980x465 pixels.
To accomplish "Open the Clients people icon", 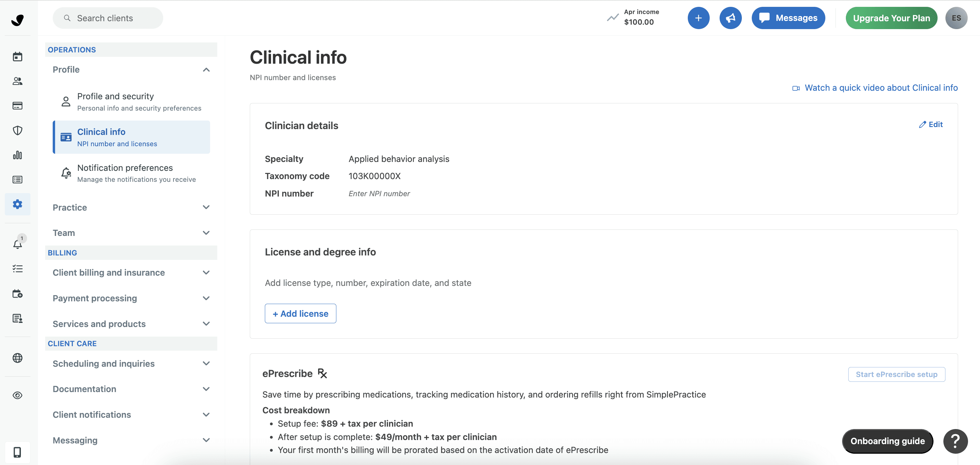I will [x=17, y=81].
